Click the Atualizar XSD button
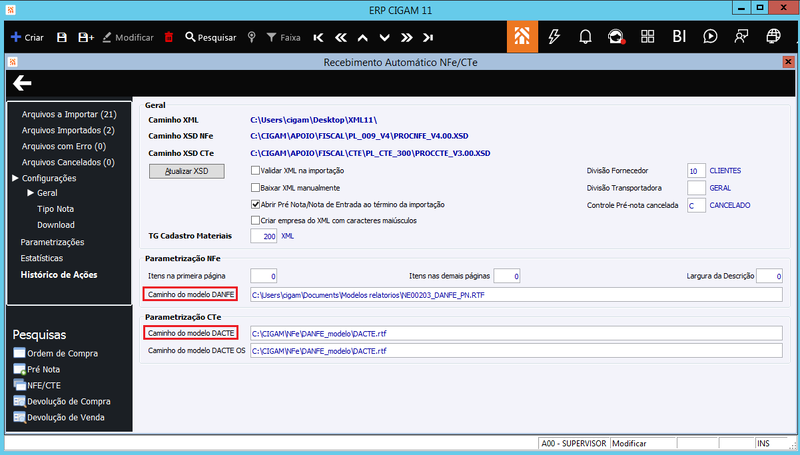 [x=187, y=171]
